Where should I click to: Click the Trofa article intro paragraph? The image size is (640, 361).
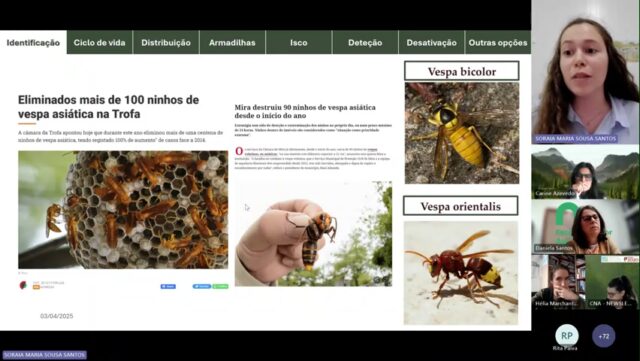point(120,136)
